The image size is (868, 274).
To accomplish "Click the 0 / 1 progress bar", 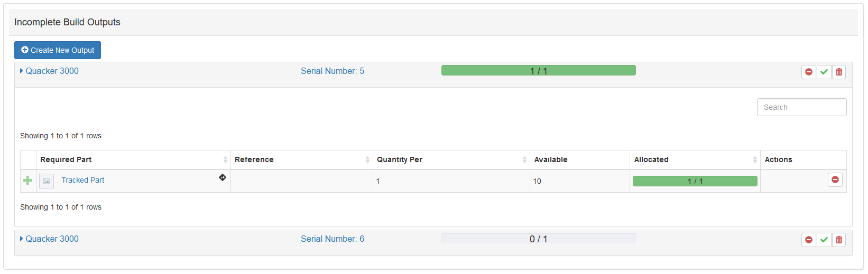I will pyautogui.click(x=538, y=239).
